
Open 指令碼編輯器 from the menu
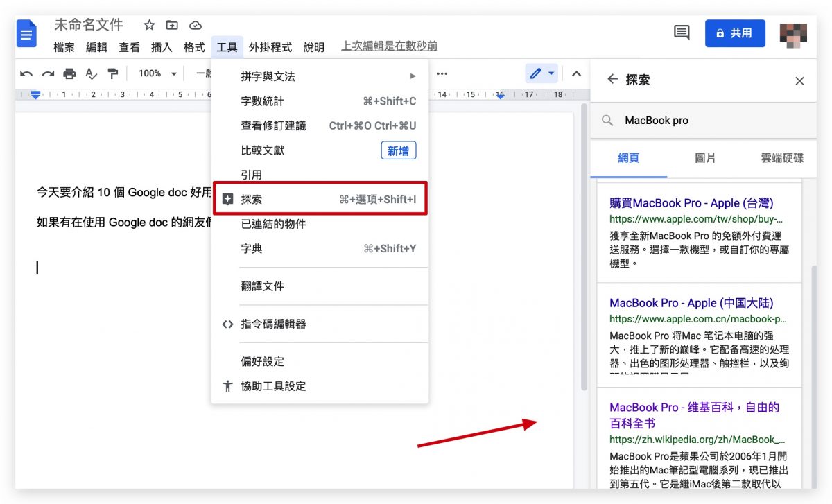pos(320,324)
